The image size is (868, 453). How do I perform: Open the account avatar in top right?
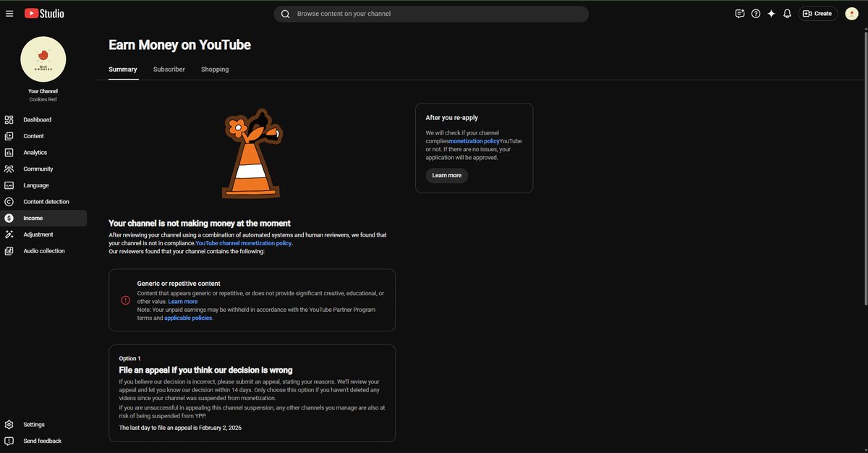(x=851, y=14)
